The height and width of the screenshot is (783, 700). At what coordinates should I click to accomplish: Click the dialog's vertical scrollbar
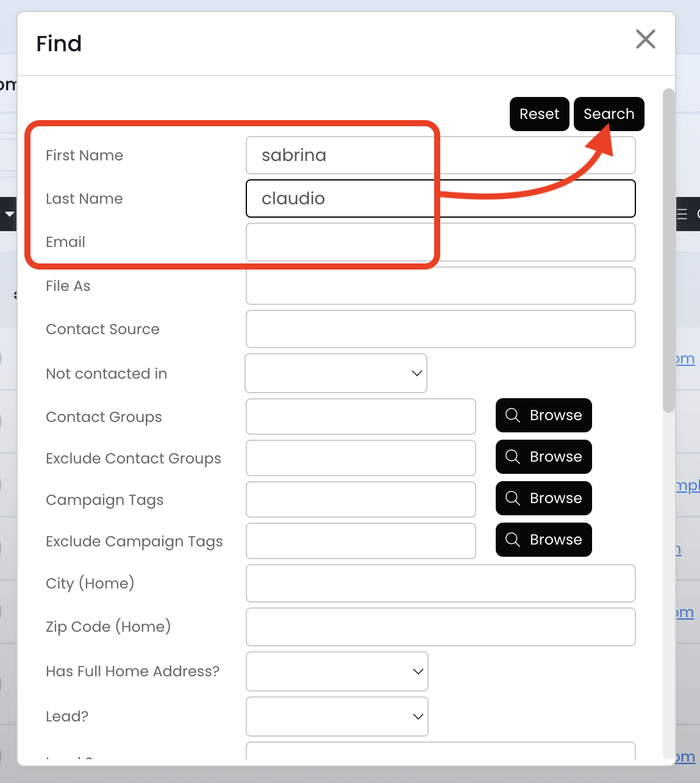pos(669,250)
